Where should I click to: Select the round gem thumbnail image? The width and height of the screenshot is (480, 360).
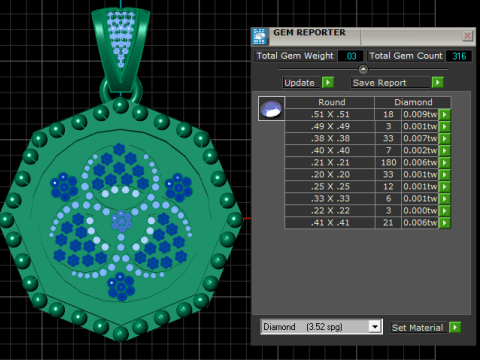[271, 109]
